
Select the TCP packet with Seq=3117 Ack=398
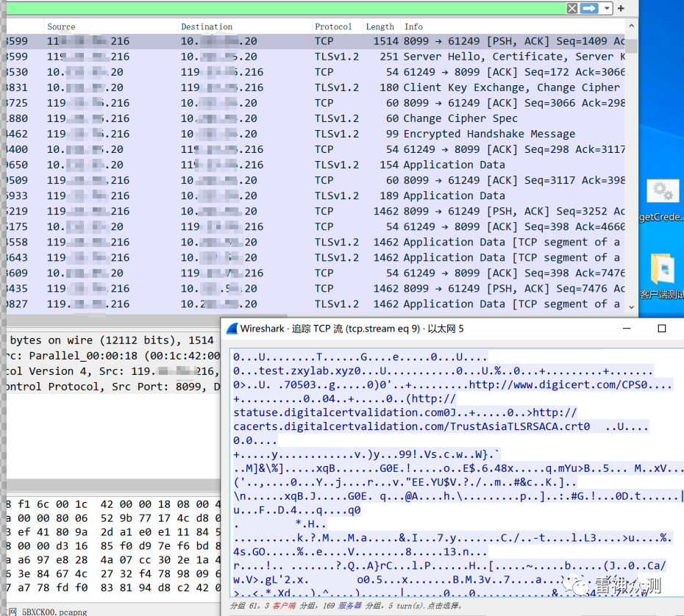(x=316, y=181)
